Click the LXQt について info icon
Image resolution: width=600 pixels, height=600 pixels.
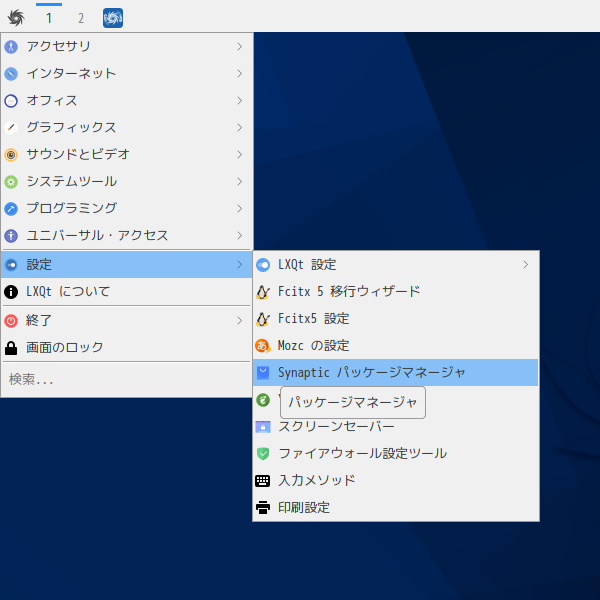click(x=11, y=292)
